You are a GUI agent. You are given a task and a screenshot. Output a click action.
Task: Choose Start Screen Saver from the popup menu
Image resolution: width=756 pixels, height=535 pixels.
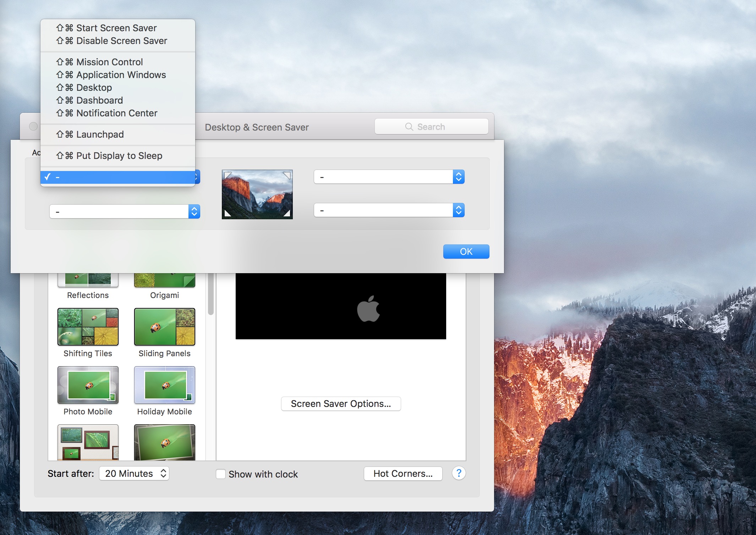[x=118, y=28]
